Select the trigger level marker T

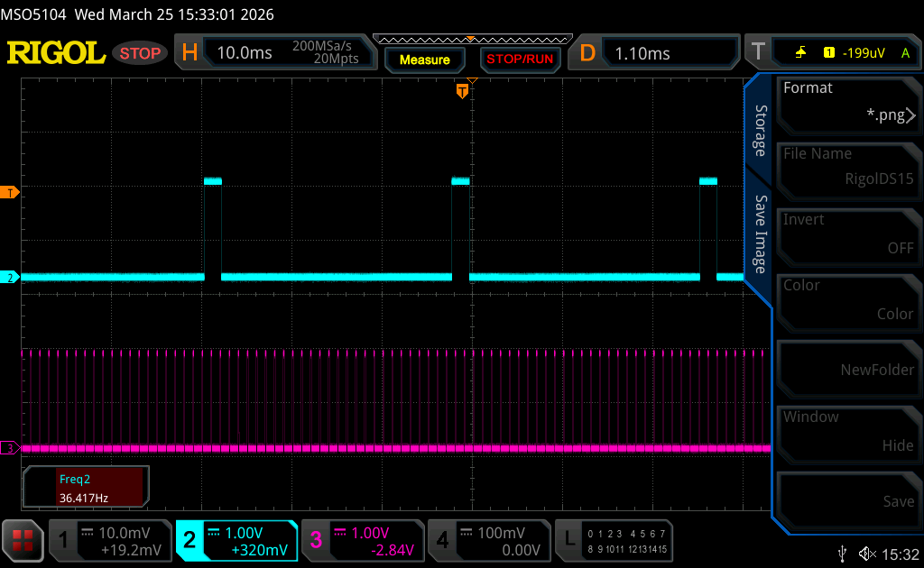(x=11, y=192)
